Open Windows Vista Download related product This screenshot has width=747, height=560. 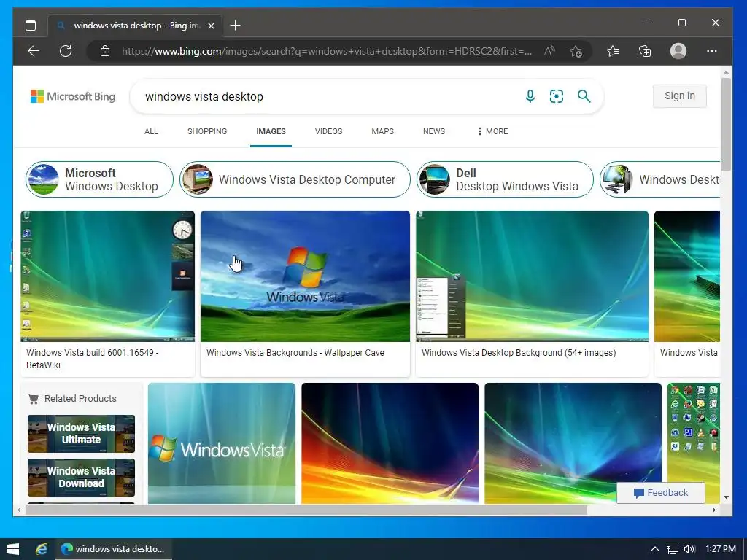tap(81, 477)
